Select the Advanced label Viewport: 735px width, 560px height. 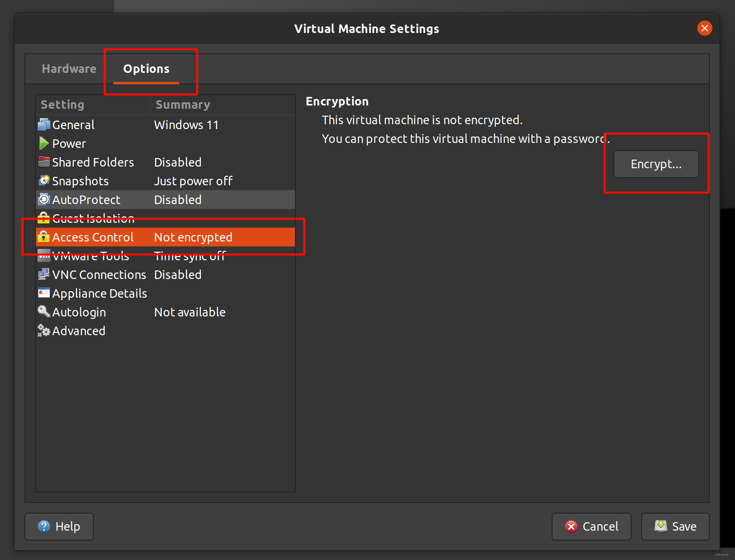[79, 331]
